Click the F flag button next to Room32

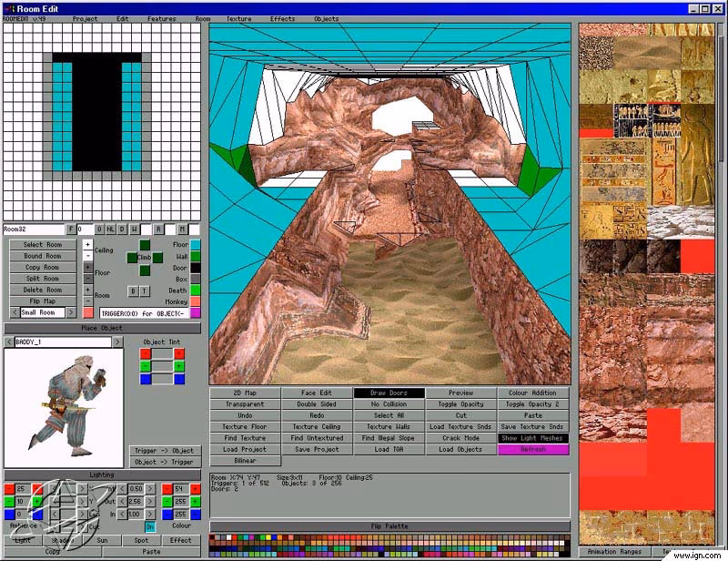(x=71, y=229)
